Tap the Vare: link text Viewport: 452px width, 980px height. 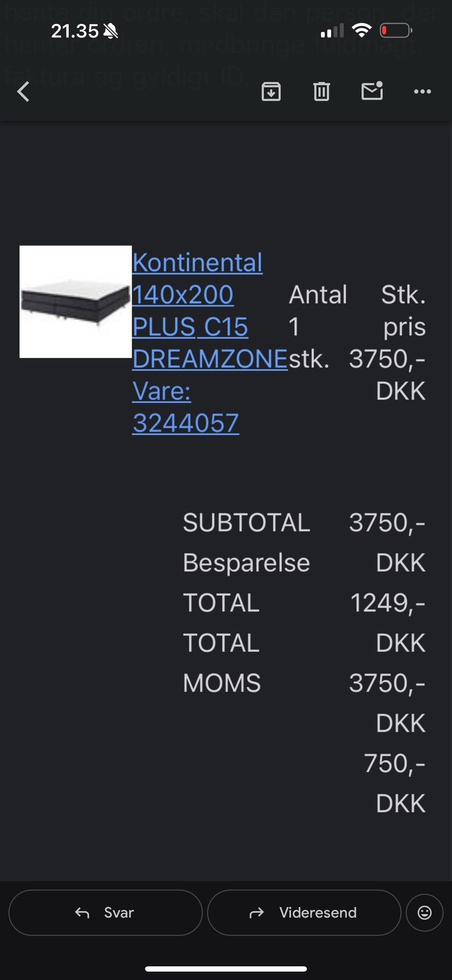click(x=161, y=391)
